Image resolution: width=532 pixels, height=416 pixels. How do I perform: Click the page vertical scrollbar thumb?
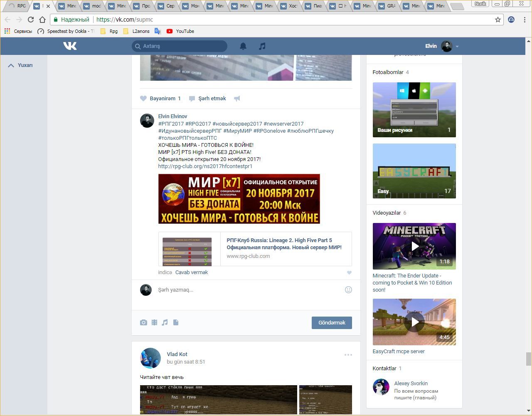click(529, 359)
